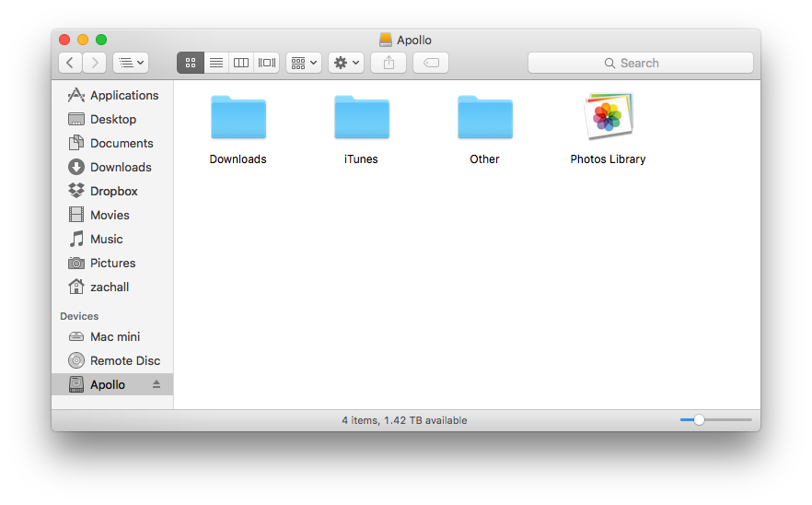Click the Edit Tags toolbar icon
The image size is (812, 505).
[431, 63]
